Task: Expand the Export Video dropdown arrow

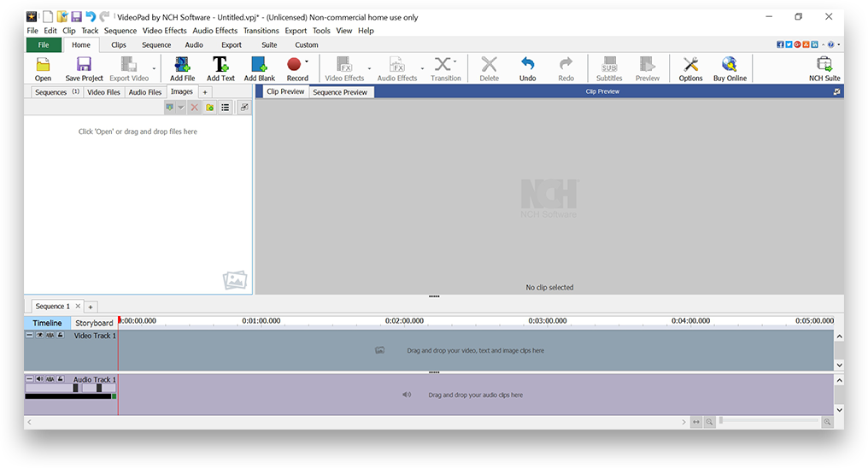Action: [x=154, y=69]
